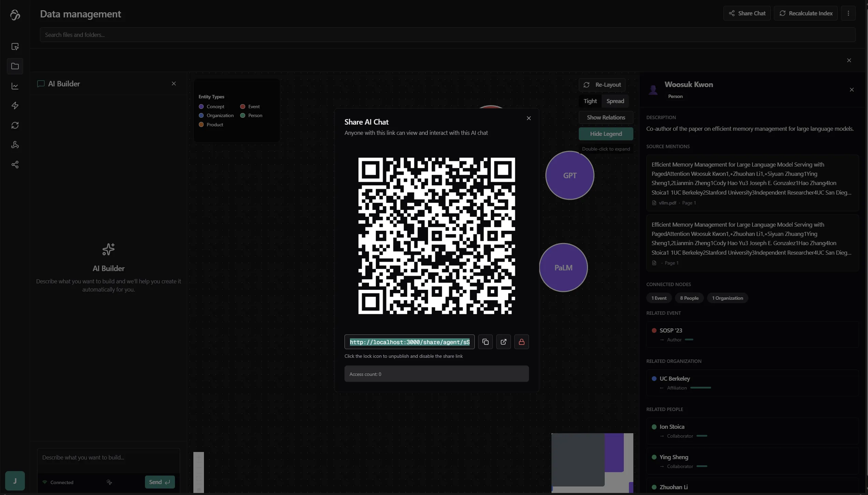The image size is (868, 495).
Task: Open the three-dot more options menu
Action: [848, 13]
